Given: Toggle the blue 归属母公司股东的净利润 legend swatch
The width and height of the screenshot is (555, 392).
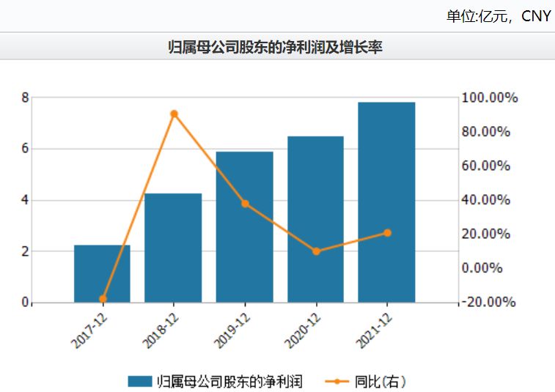Looking at the screenshot, I should coord(140,382).
